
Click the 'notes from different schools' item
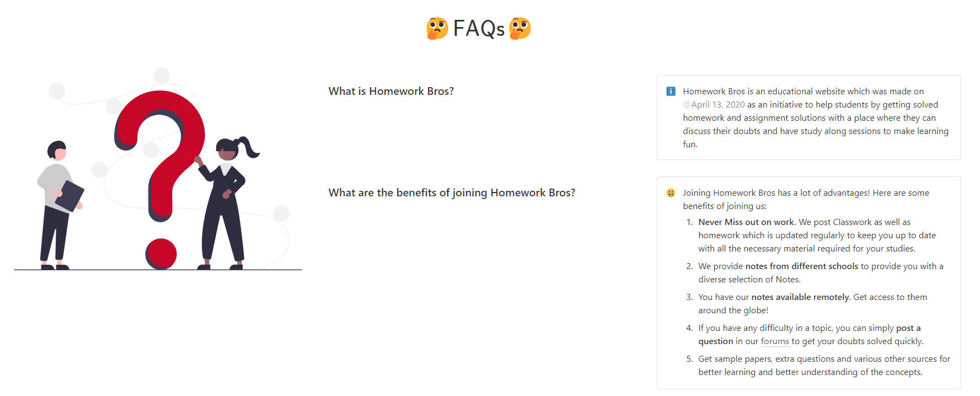(821, 273)
